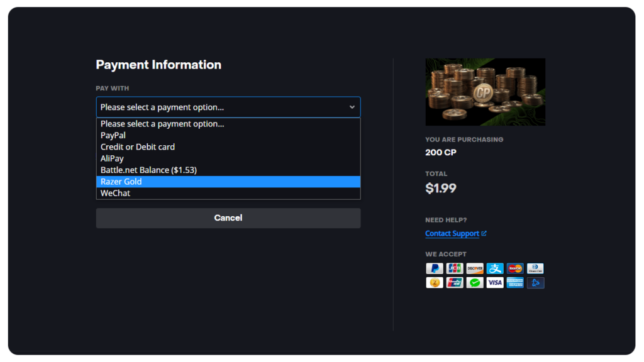Click the green WeChat Pay icon
Viewport: 644px width, 362px height.
tap(475, 283)
